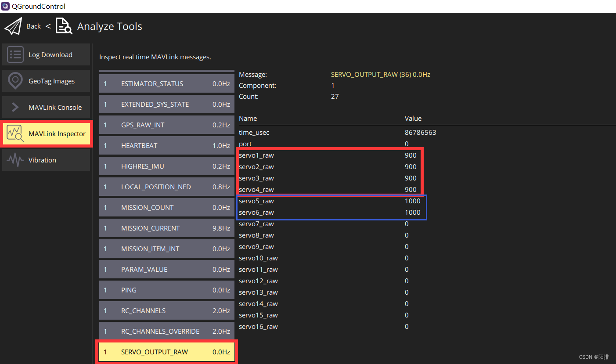The height and width of the screenshot is (364, 616).
Task: Select the EXTENDED_SYS_STATE message
Action: 167,105
